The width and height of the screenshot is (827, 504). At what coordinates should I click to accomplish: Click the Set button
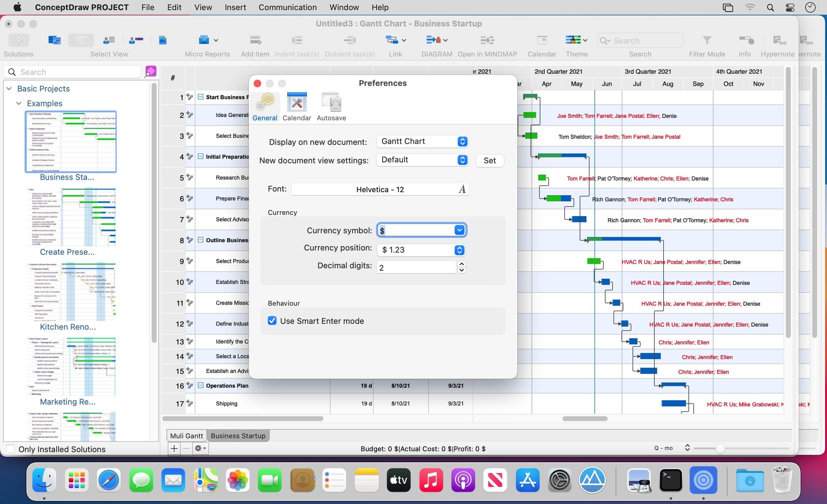point(489,161)
